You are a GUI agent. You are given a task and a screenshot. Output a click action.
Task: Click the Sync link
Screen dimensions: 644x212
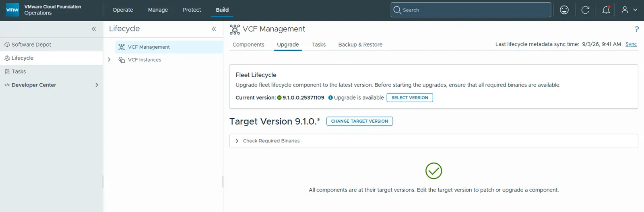click(x=631, y=44)
